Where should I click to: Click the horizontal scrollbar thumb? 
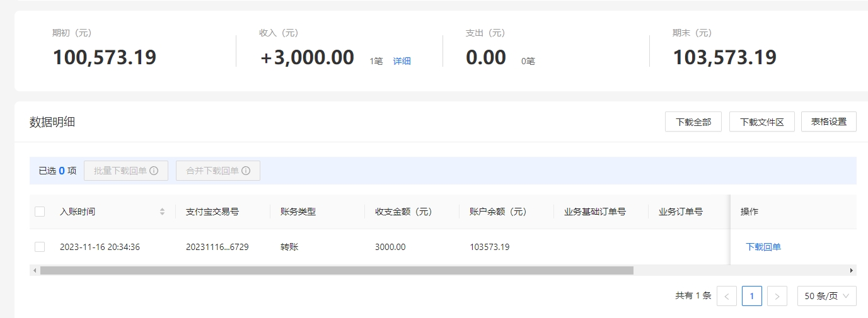click(337, 270)
